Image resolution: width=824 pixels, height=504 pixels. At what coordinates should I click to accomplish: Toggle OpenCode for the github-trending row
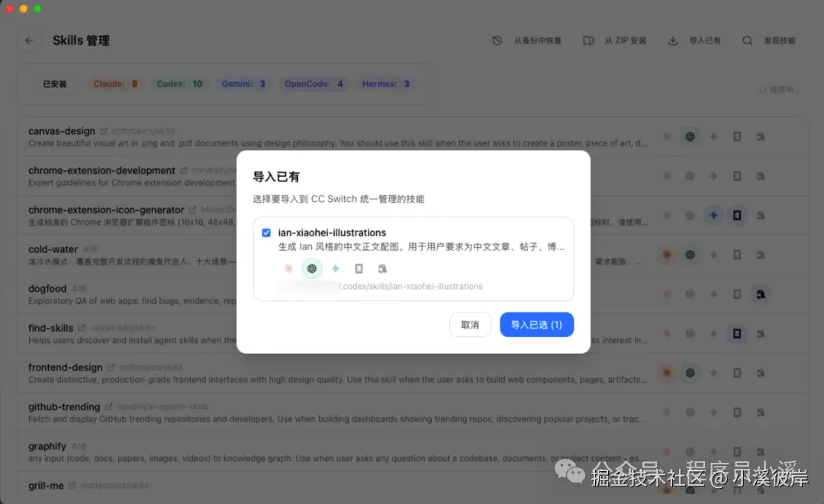[x=737, y=413]
